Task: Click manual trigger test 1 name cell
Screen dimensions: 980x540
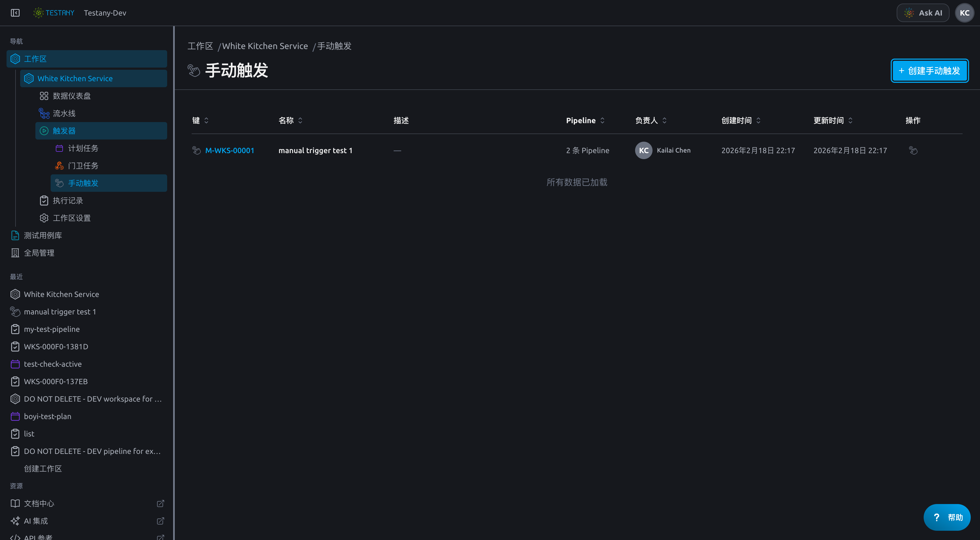Action: [316, 150]
